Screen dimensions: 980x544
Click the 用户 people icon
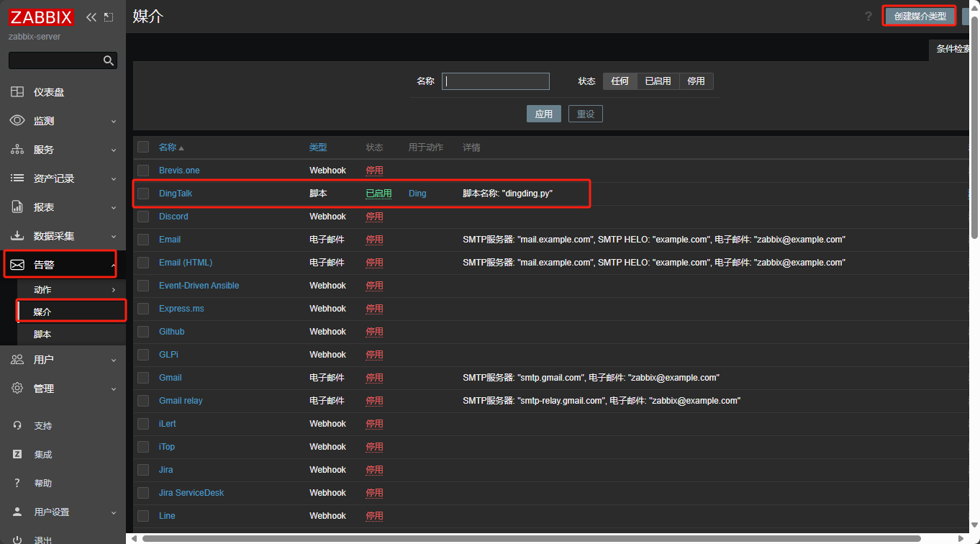(x=17, y=360)
